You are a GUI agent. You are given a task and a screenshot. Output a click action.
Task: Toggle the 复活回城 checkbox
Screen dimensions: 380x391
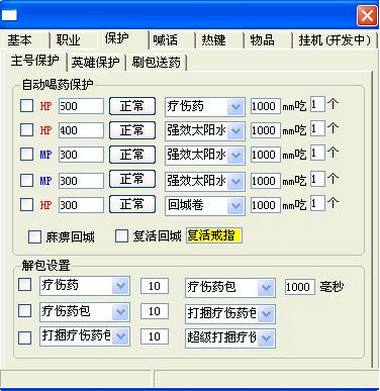click(121, 236)
